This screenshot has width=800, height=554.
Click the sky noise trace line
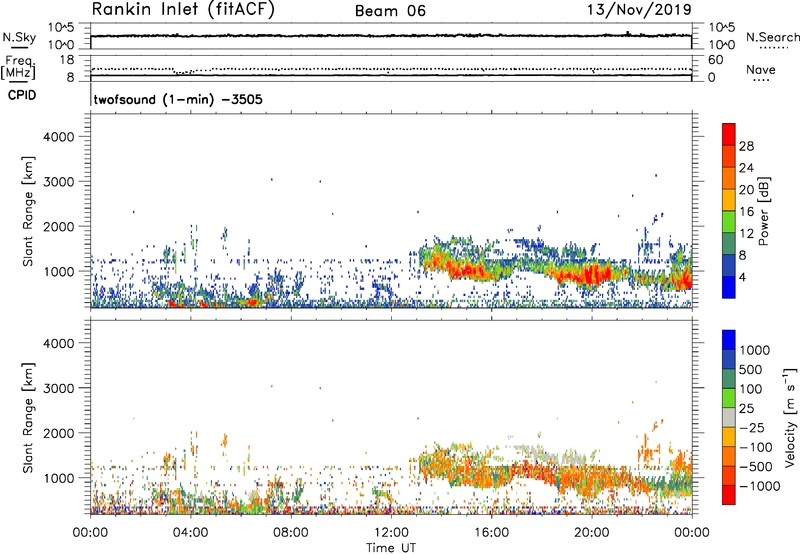(391, 36)
